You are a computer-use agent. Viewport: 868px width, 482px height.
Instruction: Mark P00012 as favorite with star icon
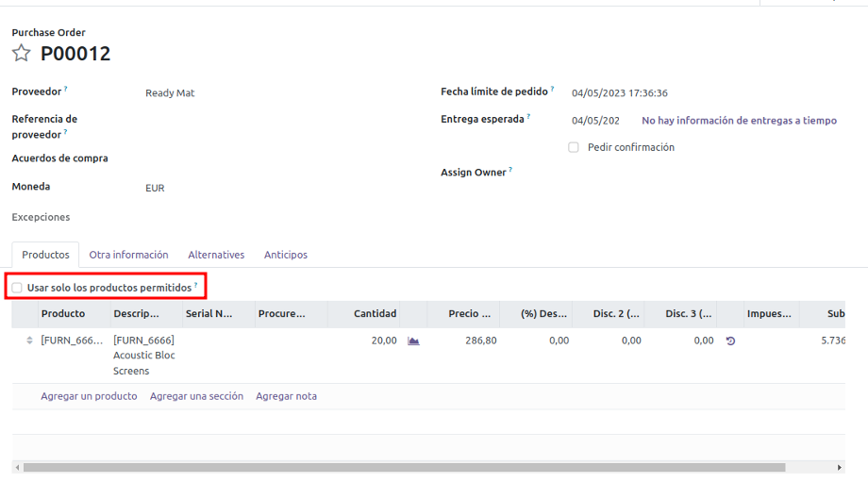point(21,53)
